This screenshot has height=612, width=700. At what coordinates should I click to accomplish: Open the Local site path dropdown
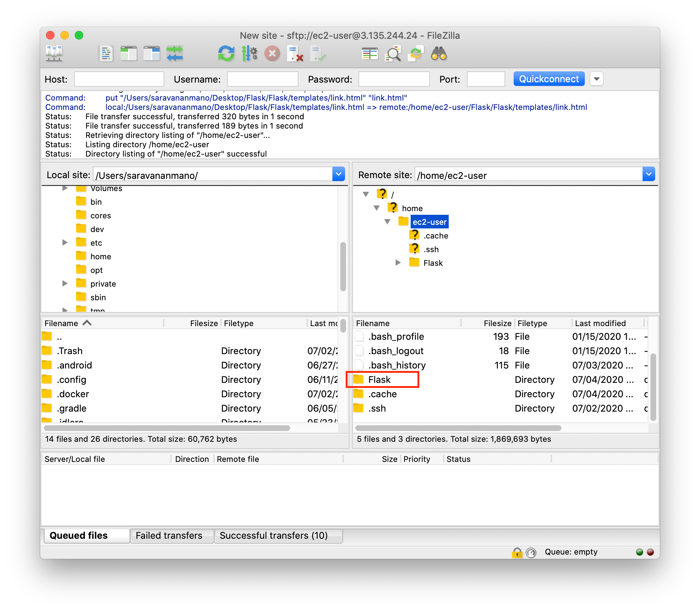(x=339, y=174)
